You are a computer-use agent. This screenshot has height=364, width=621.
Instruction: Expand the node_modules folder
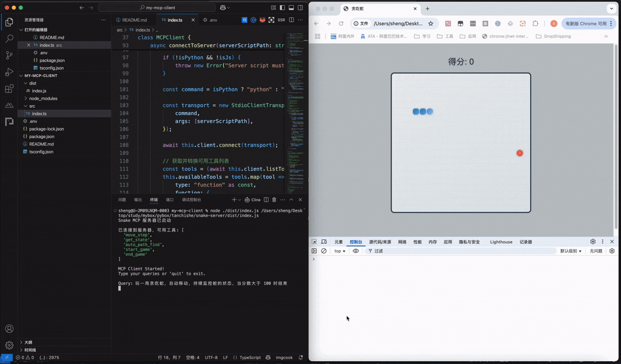click(x=43, y=98)
